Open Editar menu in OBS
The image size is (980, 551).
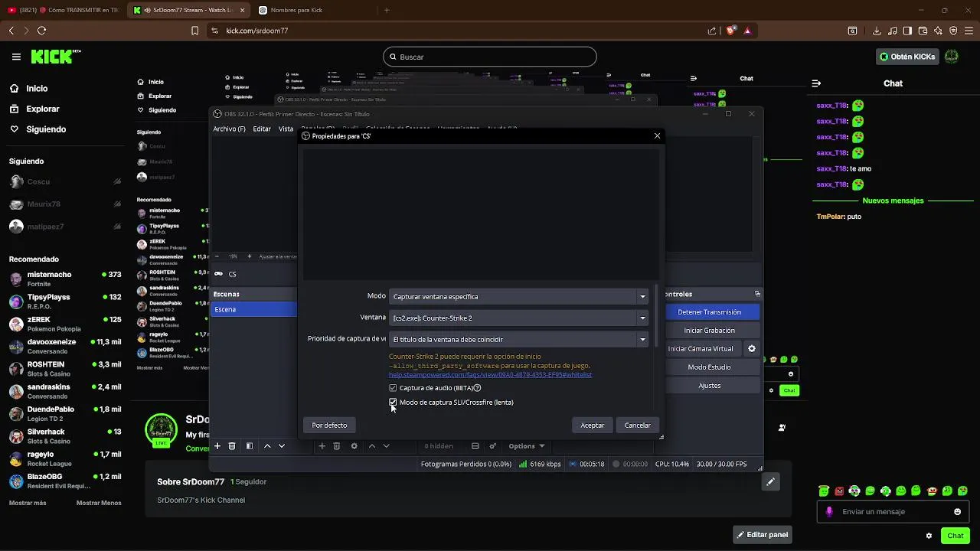[262, 129]
